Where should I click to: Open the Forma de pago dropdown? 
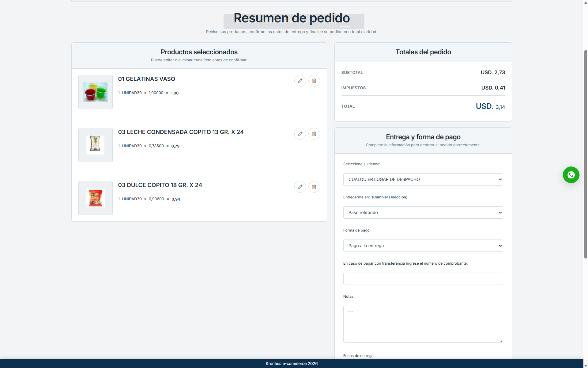point(423,246)
